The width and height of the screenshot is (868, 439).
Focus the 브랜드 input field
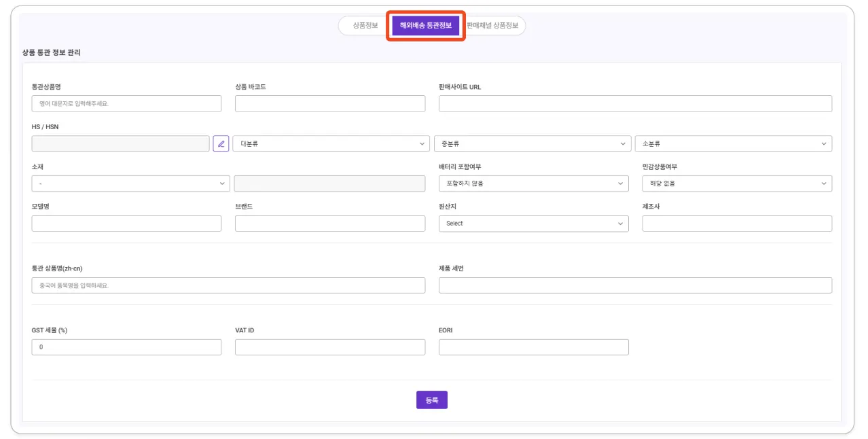click(x=330, y=224)
